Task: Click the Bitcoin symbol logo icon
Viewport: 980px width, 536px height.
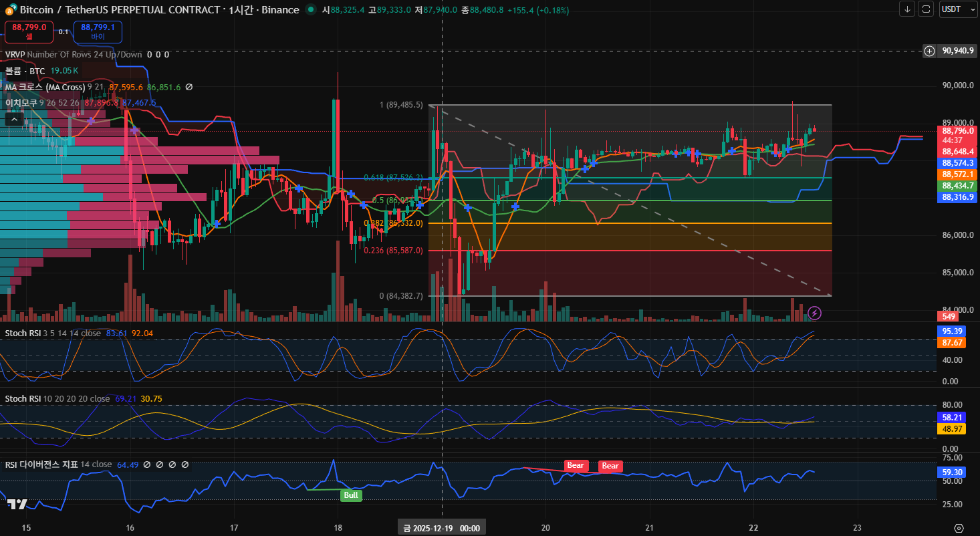Action: 9,10
